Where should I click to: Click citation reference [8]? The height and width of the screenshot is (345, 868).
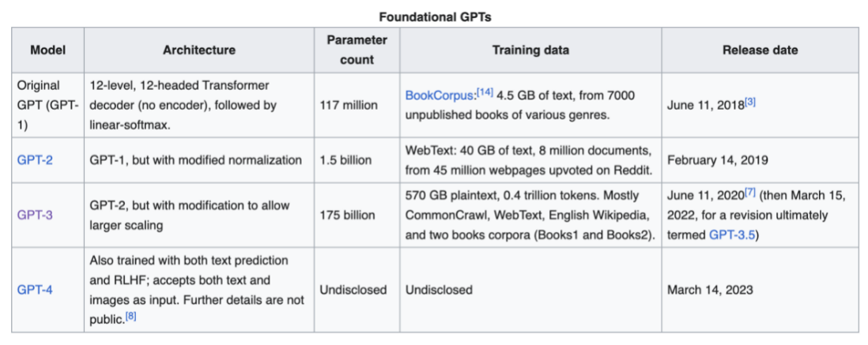(131, 315)
